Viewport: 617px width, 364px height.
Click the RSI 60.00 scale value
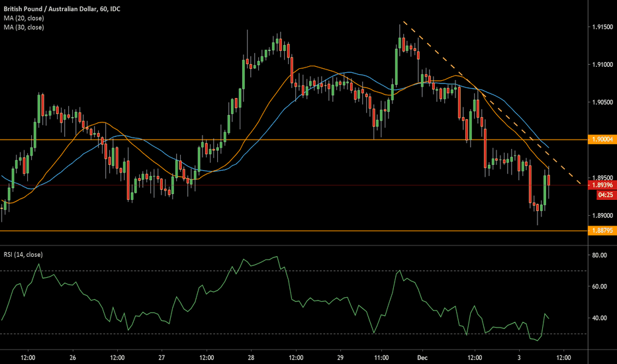pyautogui.click(x=599, y=287)
